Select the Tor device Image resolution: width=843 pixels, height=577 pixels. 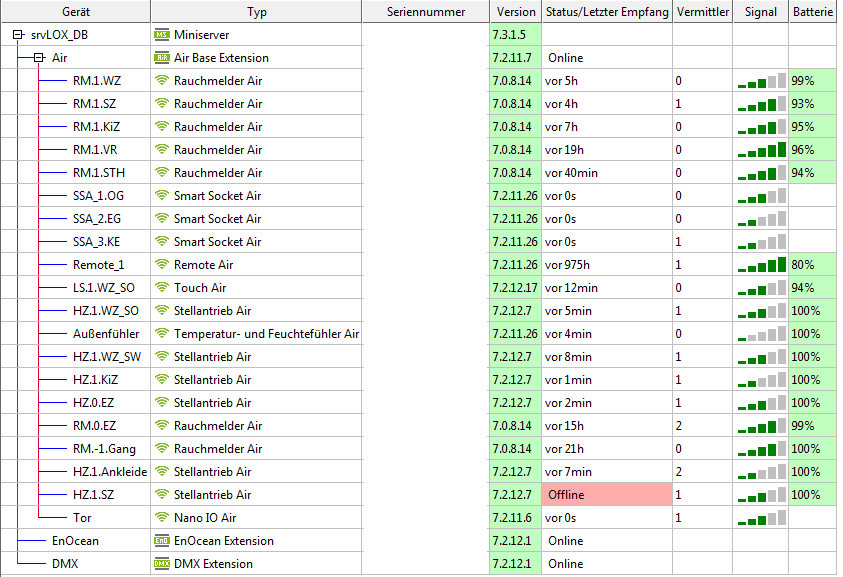(x=82, y=517)
